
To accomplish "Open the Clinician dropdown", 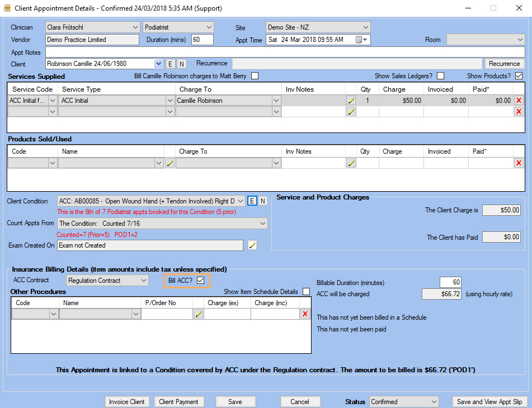I will (x=135, y=27).
